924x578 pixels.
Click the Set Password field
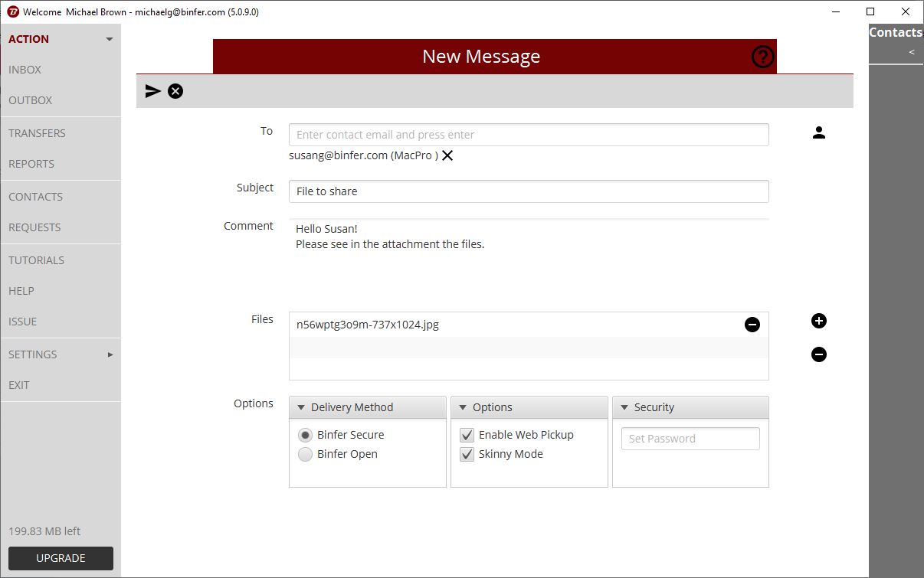coord(690,439)
